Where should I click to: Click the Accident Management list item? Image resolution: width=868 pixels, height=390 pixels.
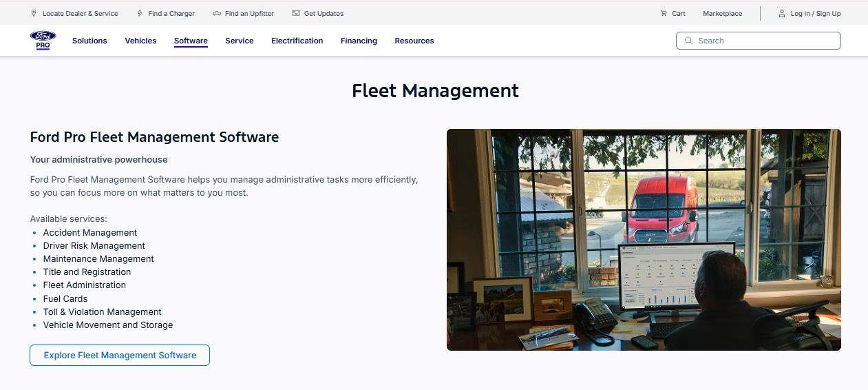click(90, 233)
